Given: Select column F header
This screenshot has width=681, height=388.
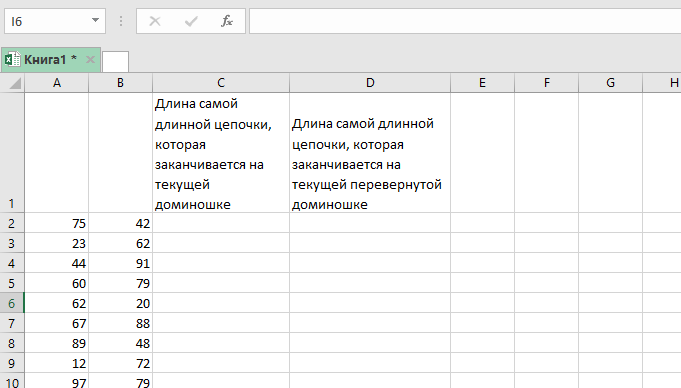Looking at the screenshot, I should tap(546, 83).
